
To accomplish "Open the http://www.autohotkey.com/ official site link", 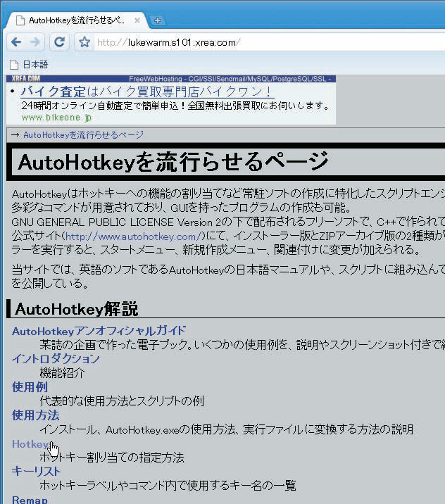I will coord(134,237).
